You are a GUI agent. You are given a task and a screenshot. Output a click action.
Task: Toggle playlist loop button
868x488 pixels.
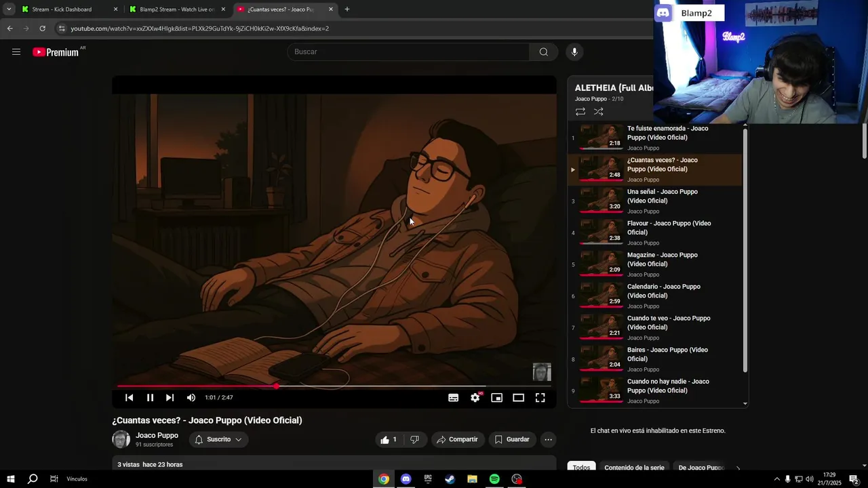tap(580, 112)
